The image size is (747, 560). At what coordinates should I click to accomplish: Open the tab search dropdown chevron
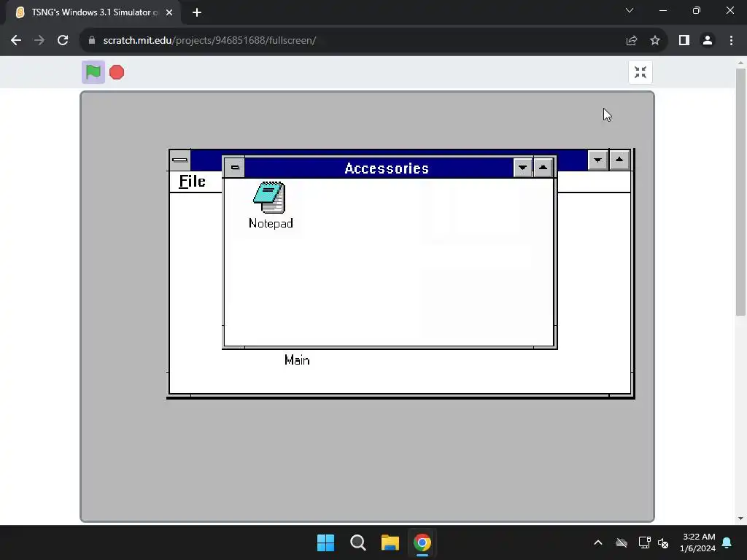pyautogui.click(x=630, y=10)
